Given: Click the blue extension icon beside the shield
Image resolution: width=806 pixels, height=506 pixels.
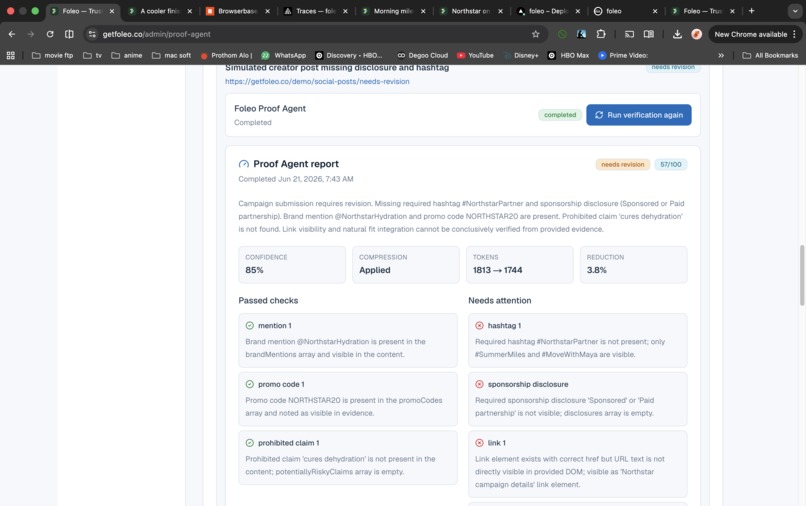Looking at the screenshot, I should 581,34.
